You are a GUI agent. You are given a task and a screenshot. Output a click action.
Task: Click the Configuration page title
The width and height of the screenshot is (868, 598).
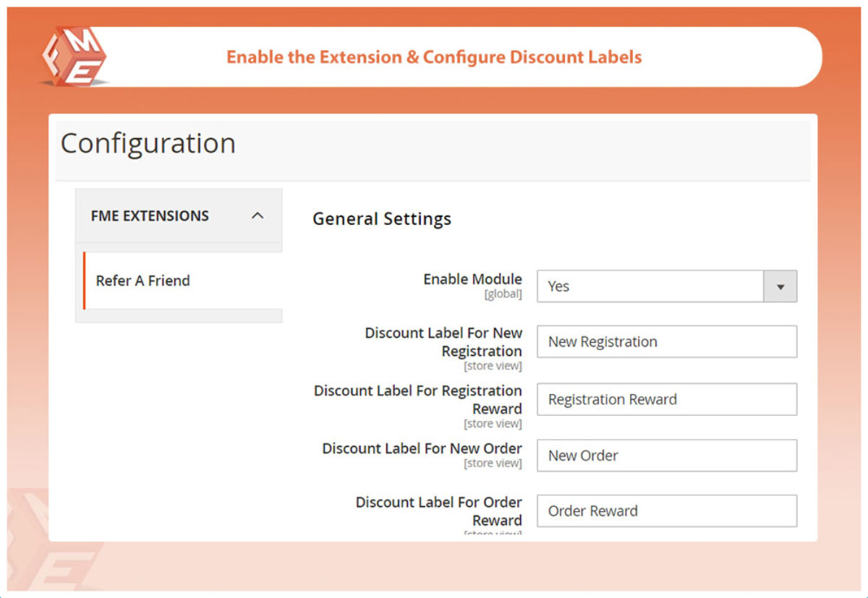click(148, 143)
